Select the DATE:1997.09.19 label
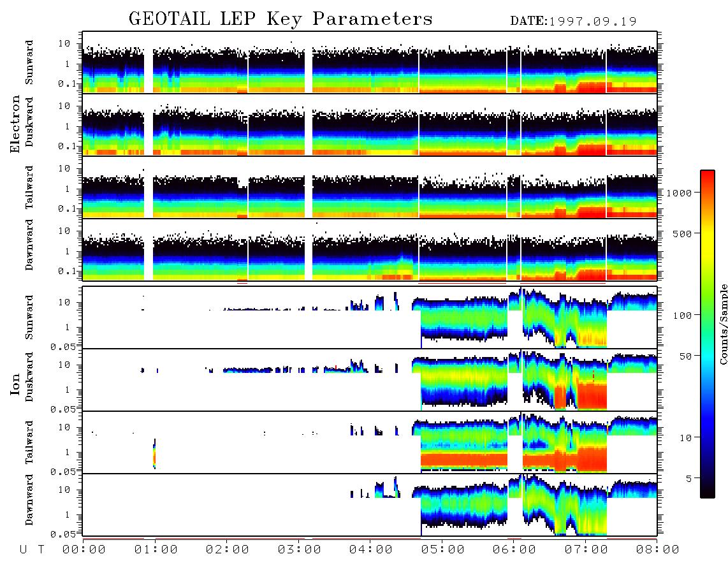Viewport: 728px width, 561px height. (x=573, y=22)
